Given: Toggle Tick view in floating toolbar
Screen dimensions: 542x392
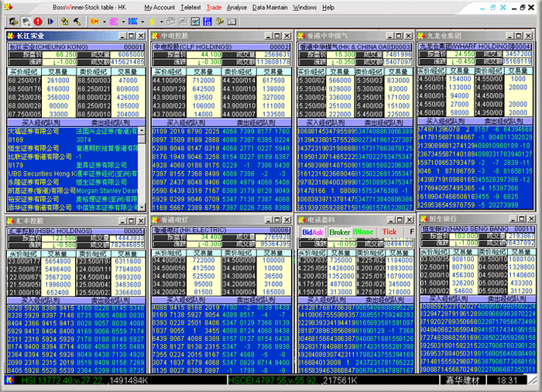Looking at the screenshot, I should (x=389, y=232).
